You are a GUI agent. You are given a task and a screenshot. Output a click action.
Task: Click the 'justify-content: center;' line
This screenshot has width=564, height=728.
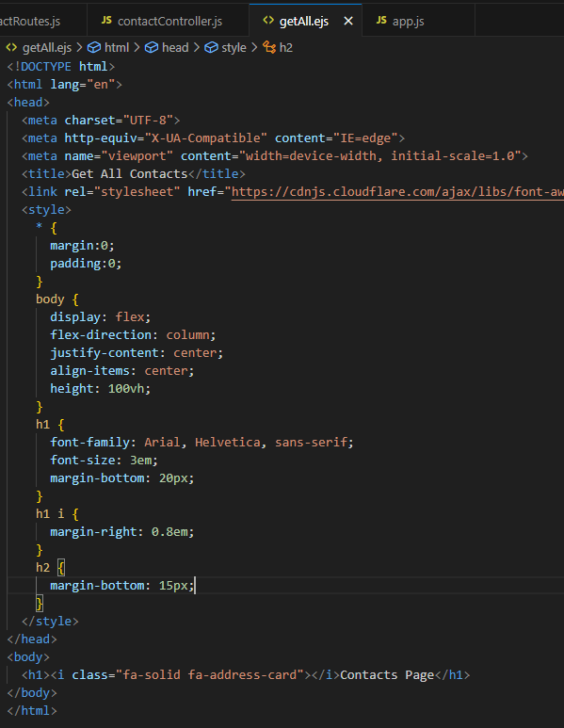click(137, 353)
